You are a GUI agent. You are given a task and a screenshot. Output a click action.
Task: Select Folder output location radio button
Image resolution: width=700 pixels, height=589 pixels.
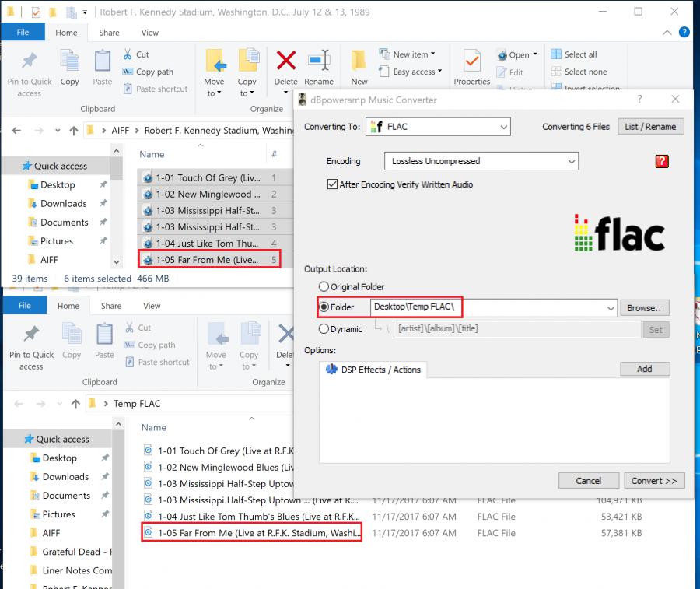(x=324, y=307)
